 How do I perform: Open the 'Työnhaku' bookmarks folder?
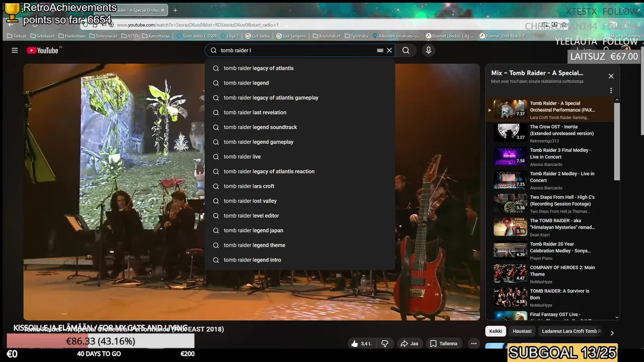point(356,36)
